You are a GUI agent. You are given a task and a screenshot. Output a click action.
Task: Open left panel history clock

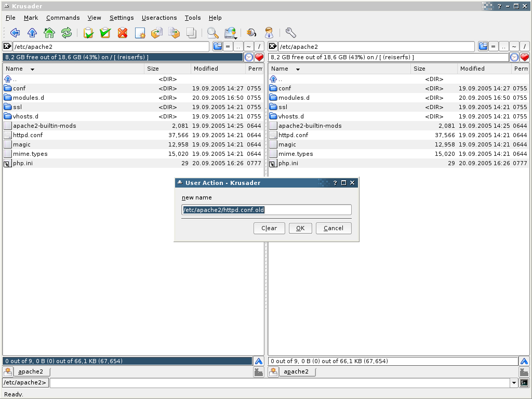[249, 57]
